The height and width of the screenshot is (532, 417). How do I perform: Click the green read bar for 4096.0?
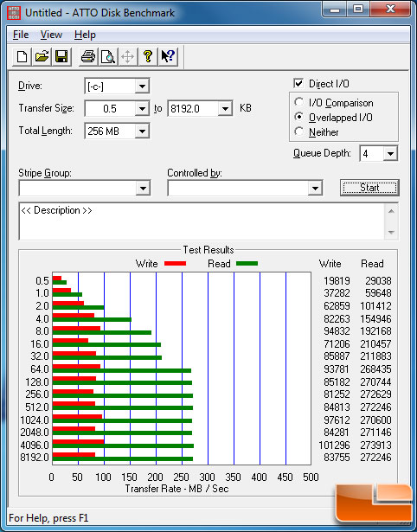click(123, 445)
